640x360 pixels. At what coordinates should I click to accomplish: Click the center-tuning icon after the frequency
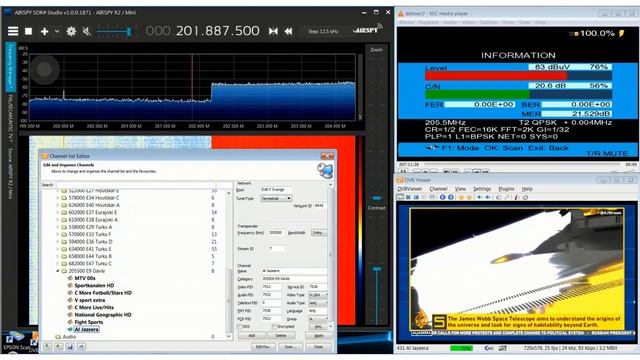coord(273,31)
